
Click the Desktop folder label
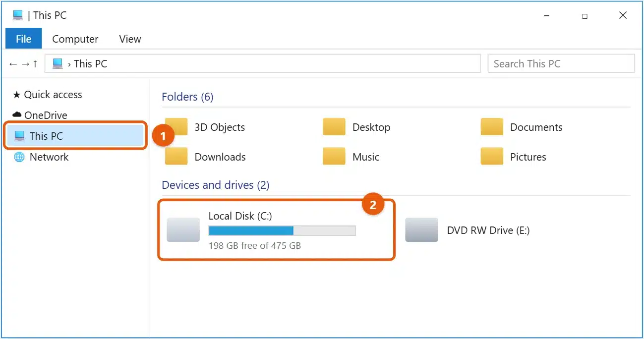(371, 127)
